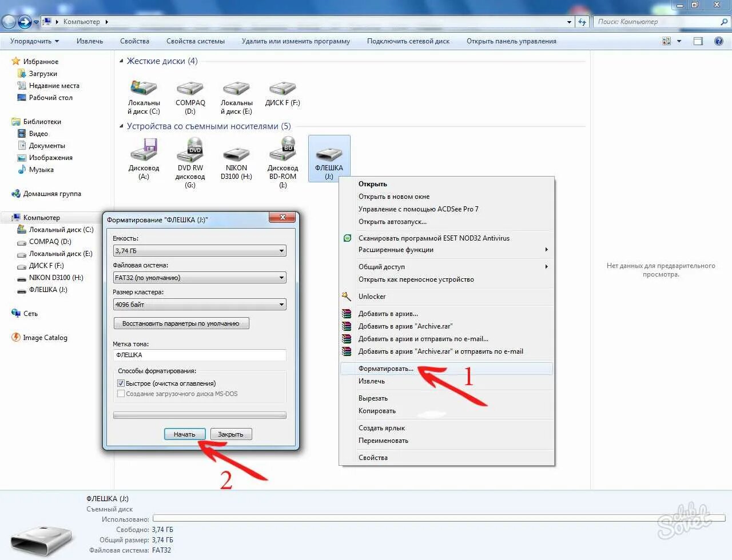Screen dimensions: 732x560
Task: Click the search magnifier icon
Action: pos(724,22)
